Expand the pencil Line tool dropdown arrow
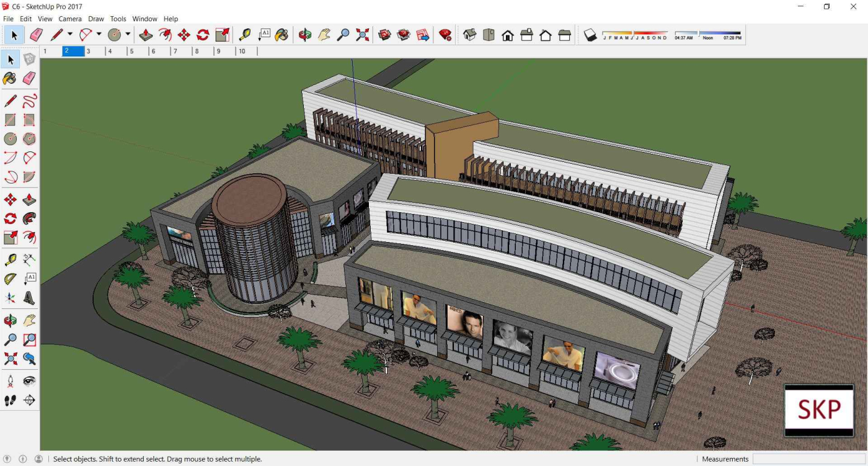 [x=70, y=35]
